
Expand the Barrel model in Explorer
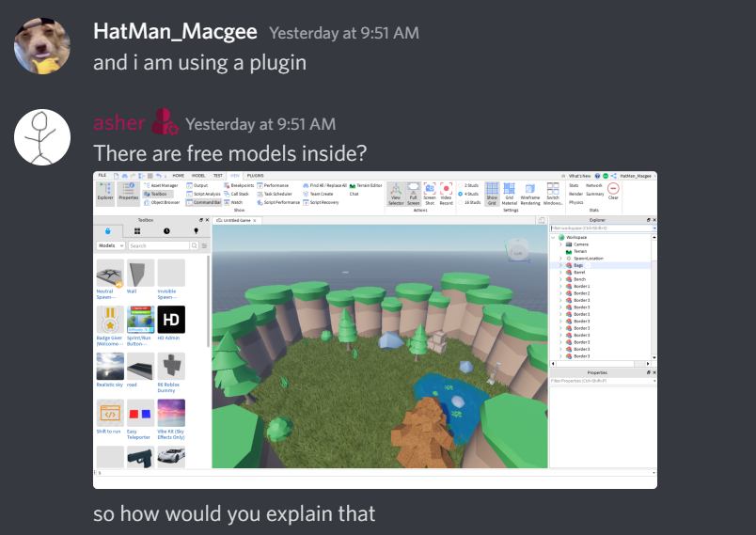560,273
